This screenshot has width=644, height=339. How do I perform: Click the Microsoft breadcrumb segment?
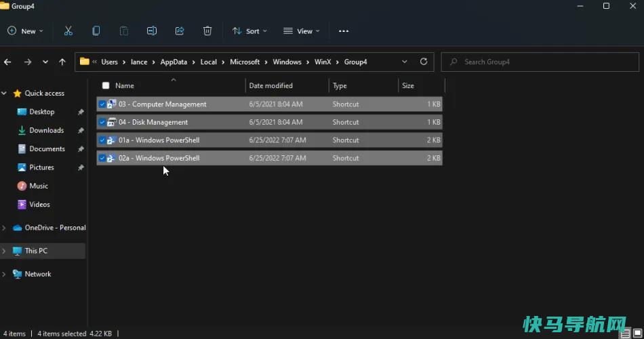pyautogui.click(x=245, y=62)
